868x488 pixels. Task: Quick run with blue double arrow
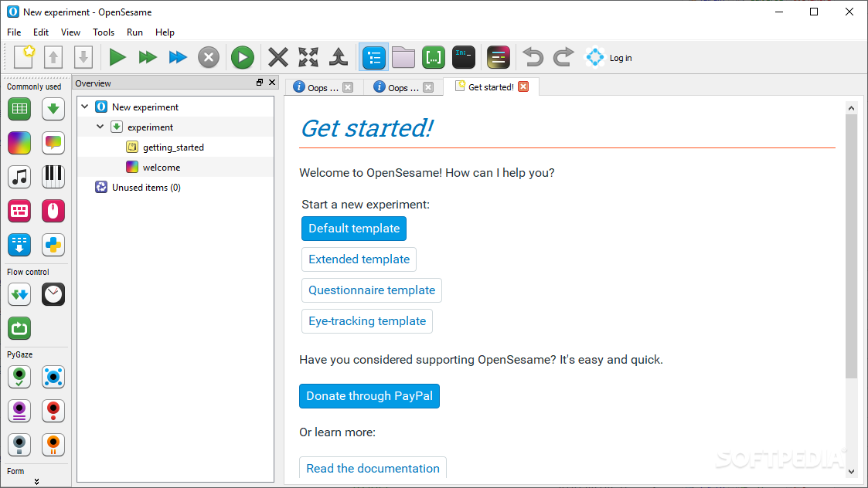click(178, 57)
